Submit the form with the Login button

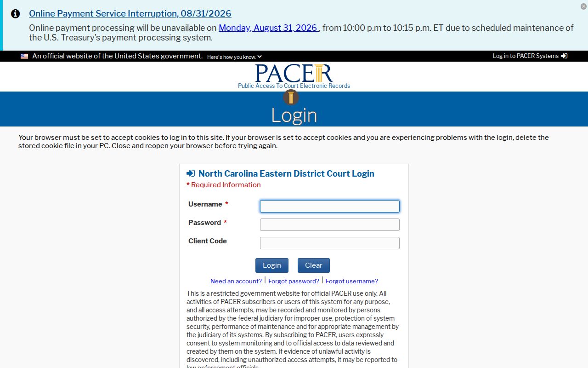(x=272, y=265)
